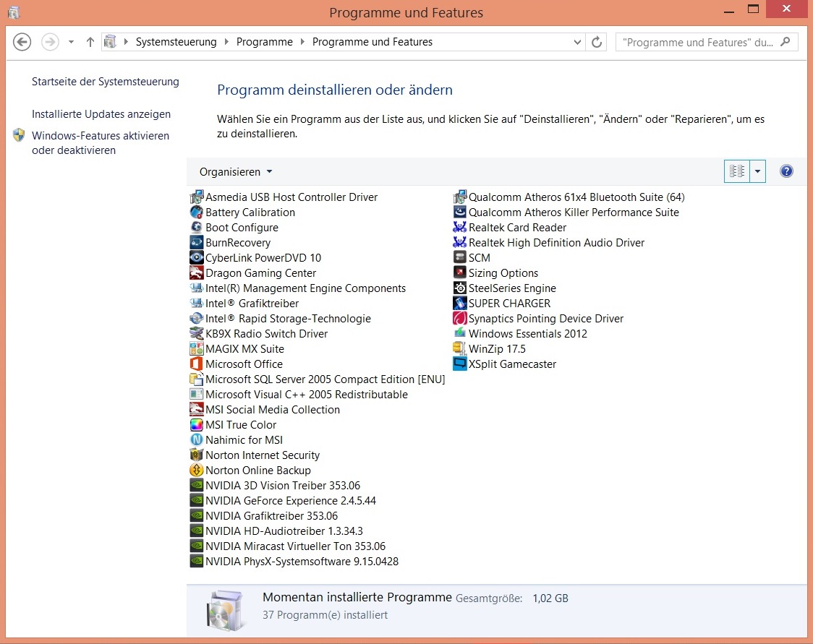The image size is (813, 644).
Task: Click the Windows Essentials 2012 icon
Action: tap(460, 333)
